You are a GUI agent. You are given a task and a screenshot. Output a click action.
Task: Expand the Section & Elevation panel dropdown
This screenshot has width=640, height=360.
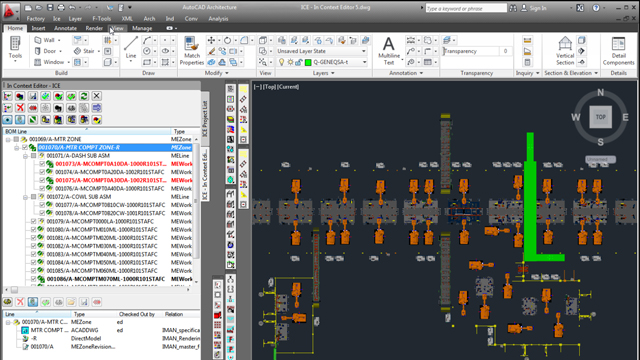point(571,73)
